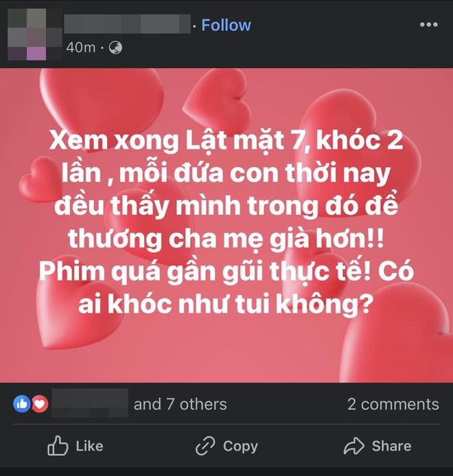Click the blurred reactor name
453x476 pixels.
(x=90, y=403)
